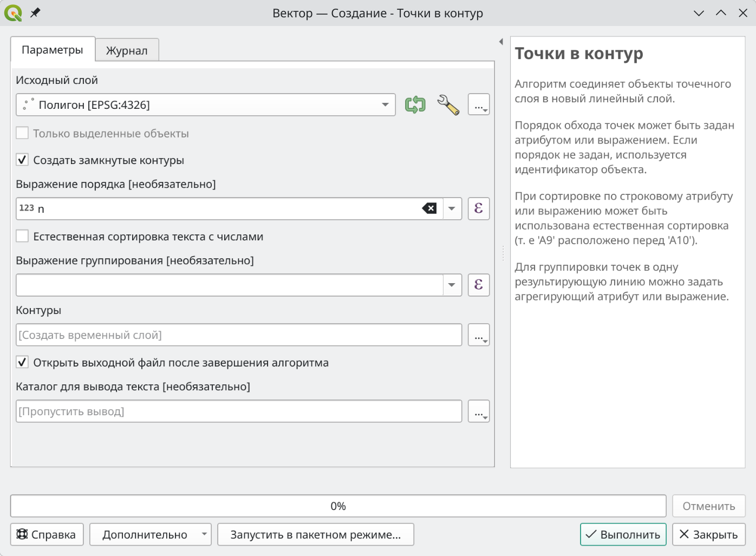Click the iterate over layer features icon
This screenshot has height=556, width=756.
pos(415,104)
